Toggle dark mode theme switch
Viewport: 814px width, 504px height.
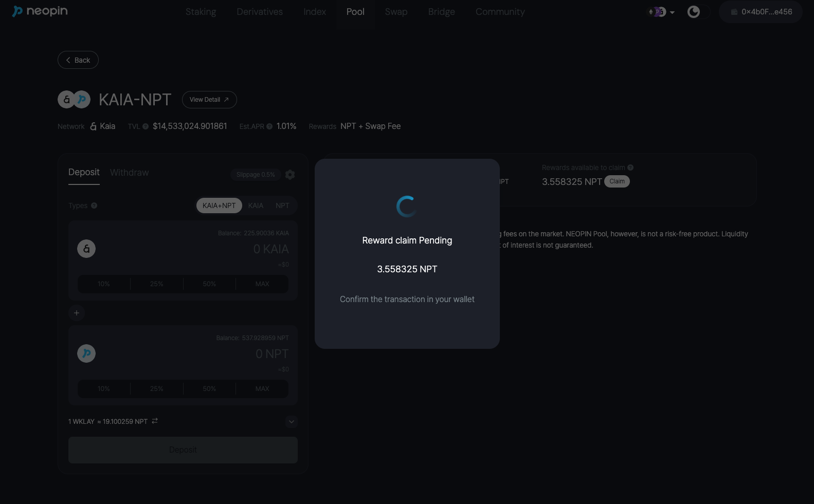698,12
